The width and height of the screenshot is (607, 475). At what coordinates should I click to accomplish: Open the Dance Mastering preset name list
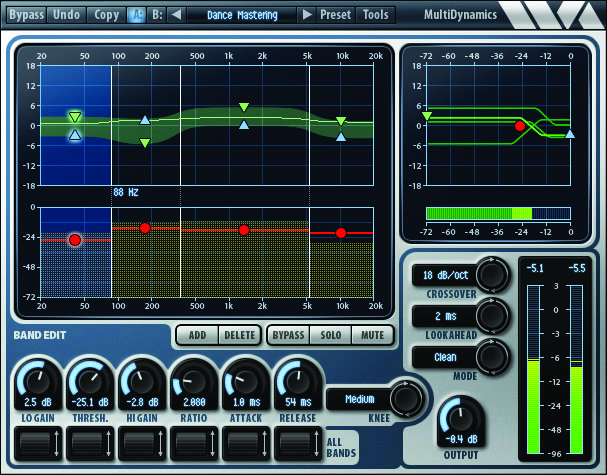tap(242, 15)
